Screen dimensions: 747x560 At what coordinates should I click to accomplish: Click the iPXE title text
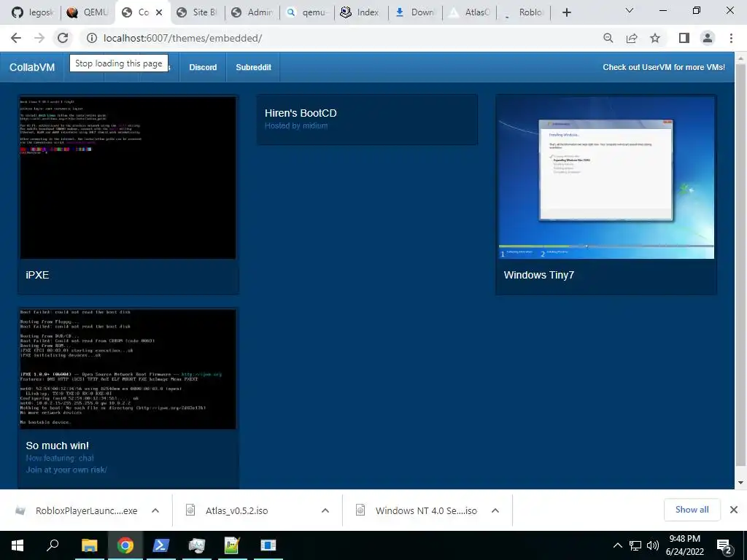tap(37, 275)
